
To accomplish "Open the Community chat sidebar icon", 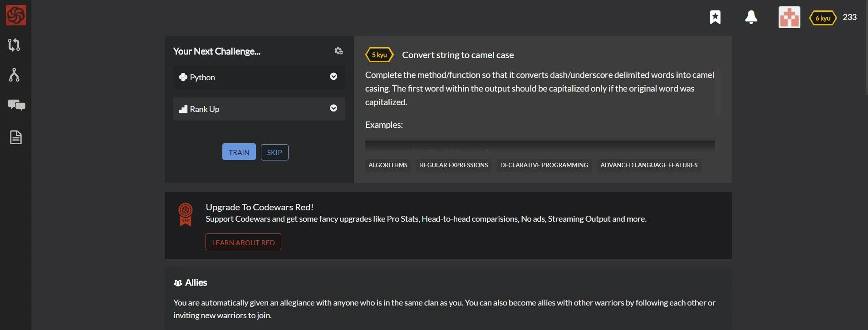I will pyautogui.click(x=16, y=105).
